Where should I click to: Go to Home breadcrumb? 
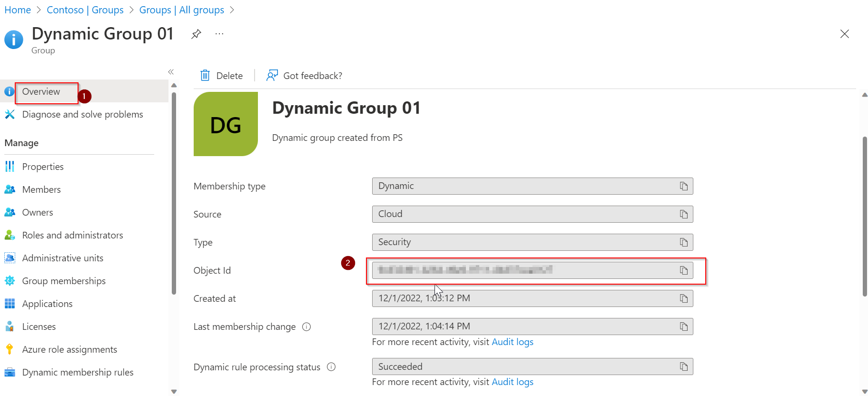[18, 10]
